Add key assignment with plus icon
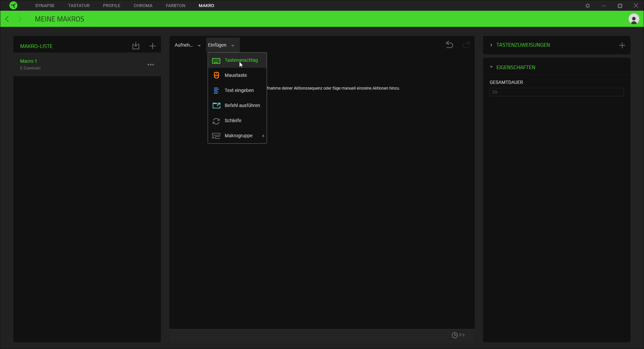644x349 pixels. (x=622, y=45)
